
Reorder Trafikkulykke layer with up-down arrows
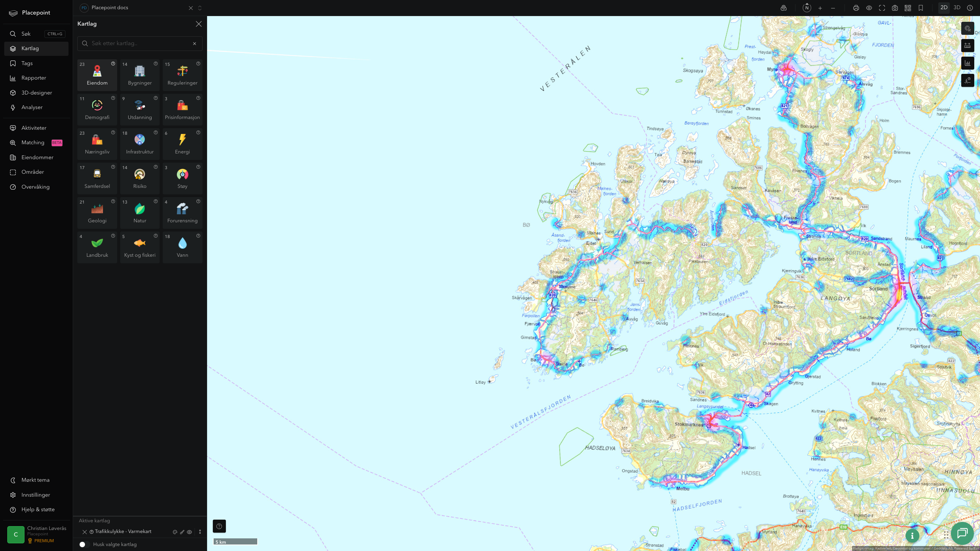[x=200, y=532]
